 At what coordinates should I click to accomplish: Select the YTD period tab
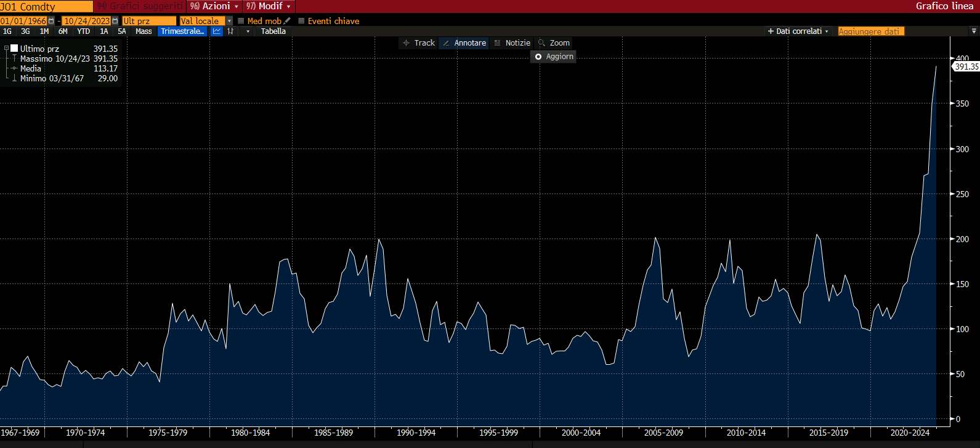84,31
